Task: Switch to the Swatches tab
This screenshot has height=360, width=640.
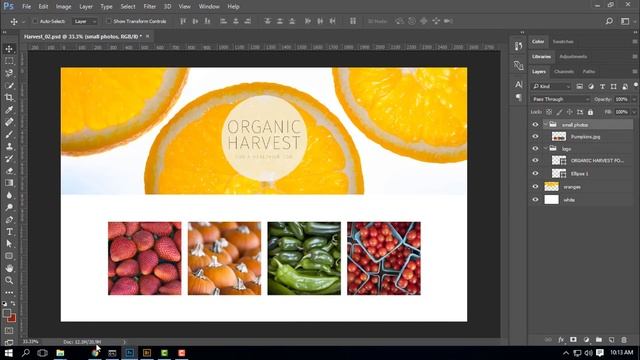Action: pos(563,42)
